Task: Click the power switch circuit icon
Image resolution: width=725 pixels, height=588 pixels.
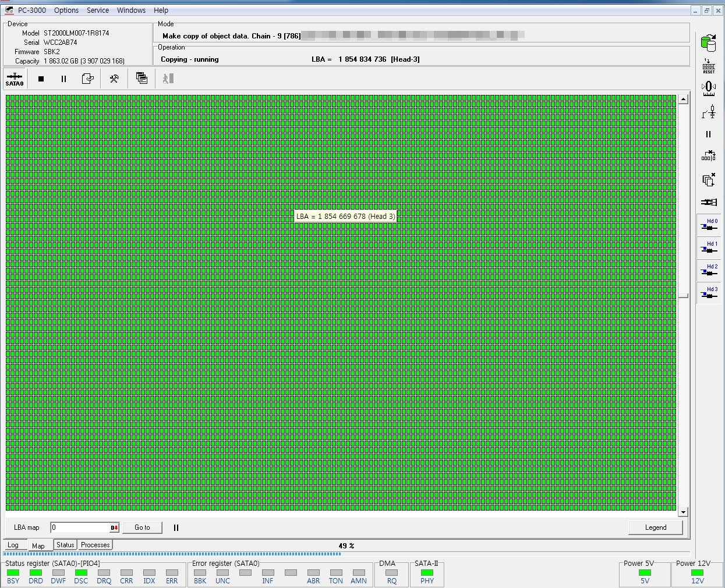Action: point(709,111)
